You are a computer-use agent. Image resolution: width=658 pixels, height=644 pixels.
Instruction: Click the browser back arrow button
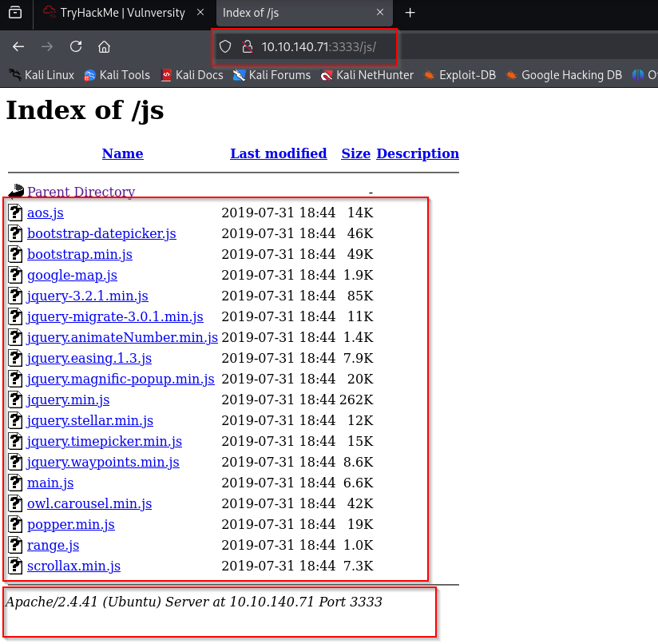[18, 46]
